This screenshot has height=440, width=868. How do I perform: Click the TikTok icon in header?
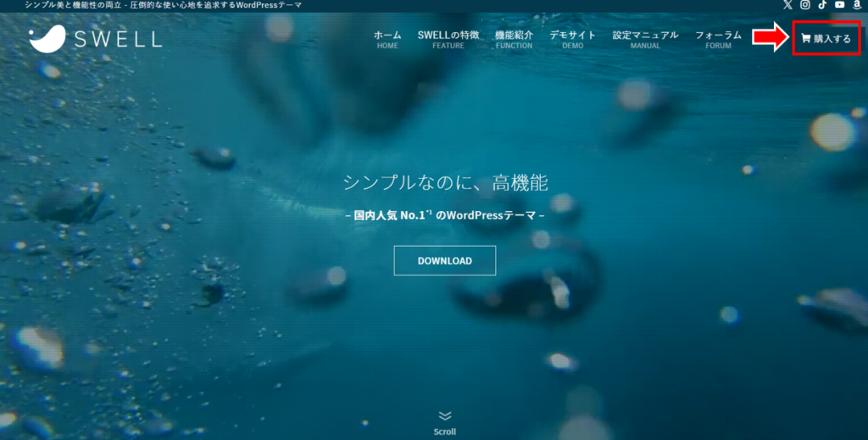click(822, 5)
